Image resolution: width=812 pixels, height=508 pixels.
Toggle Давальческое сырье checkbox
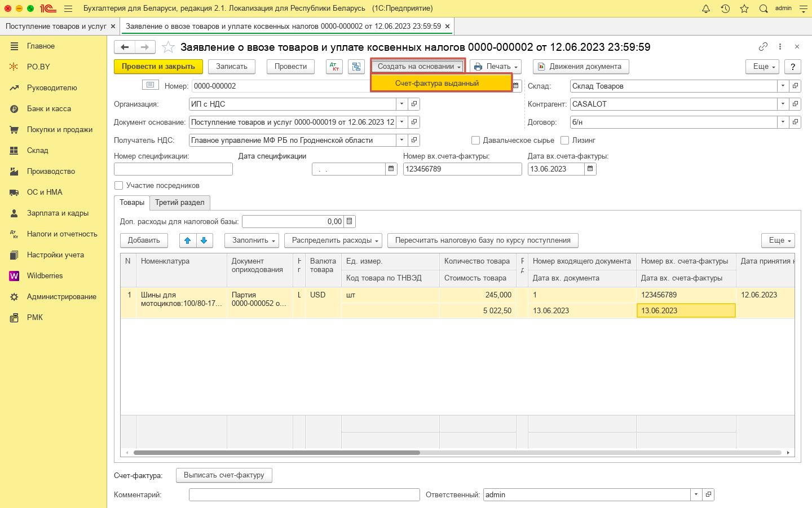coord(475,140)
